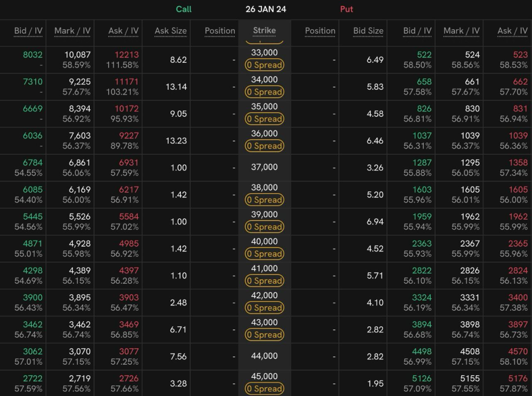Open the 26 JAN 24 expiry selector
The width and height of the screenshot is (532, 396).
click(265, 9)
